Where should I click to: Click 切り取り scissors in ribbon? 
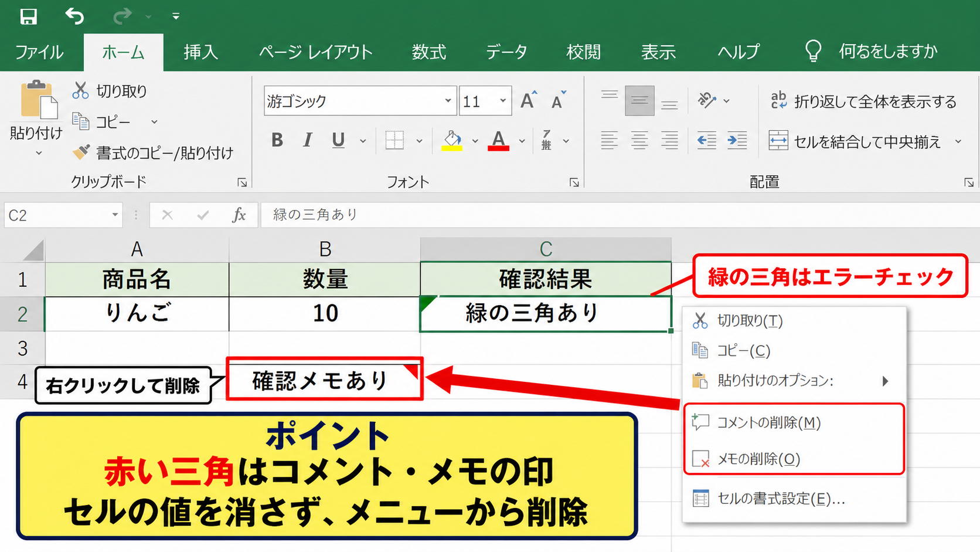(110, 91)
